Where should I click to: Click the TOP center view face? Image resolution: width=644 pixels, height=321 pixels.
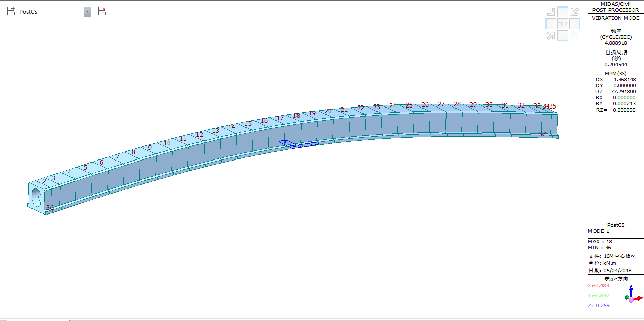(562, 24)
